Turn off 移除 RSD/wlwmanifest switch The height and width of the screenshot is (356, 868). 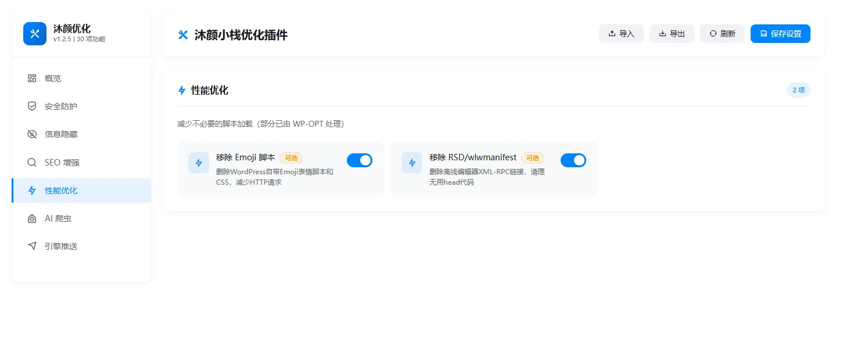point(573,160)
